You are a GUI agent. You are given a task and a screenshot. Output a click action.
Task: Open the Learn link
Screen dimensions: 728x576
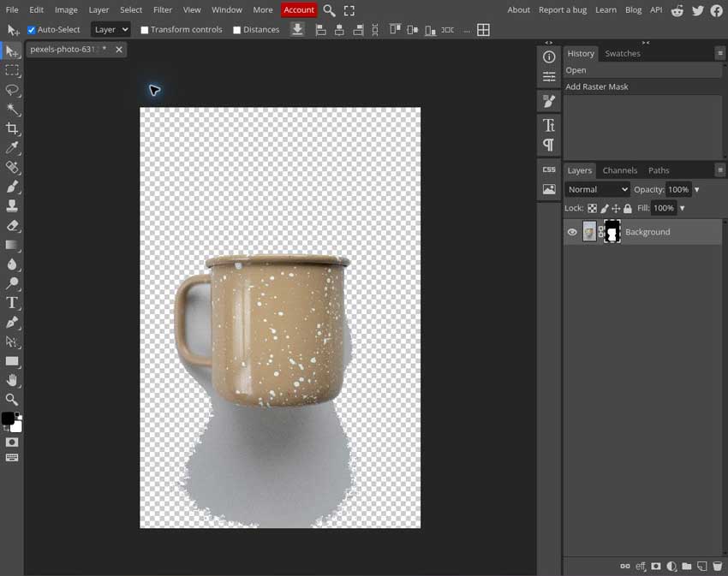(606, 9)
